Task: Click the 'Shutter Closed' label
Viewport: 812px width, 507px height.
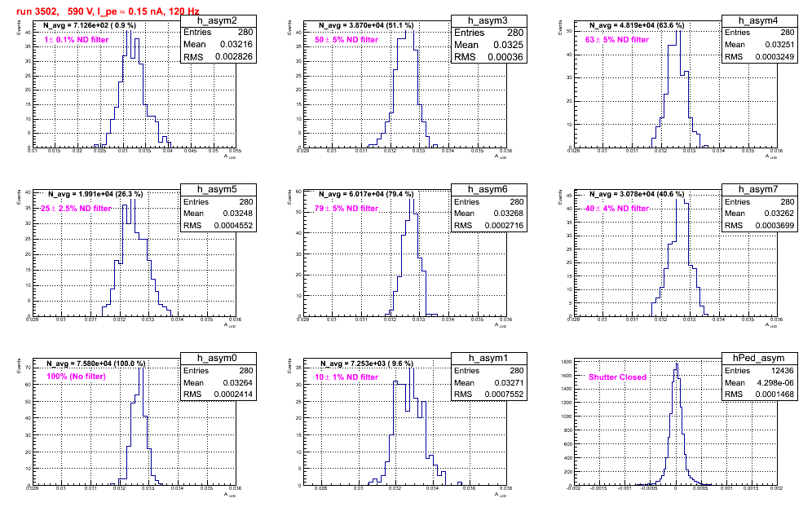Action: pos(617,377)
